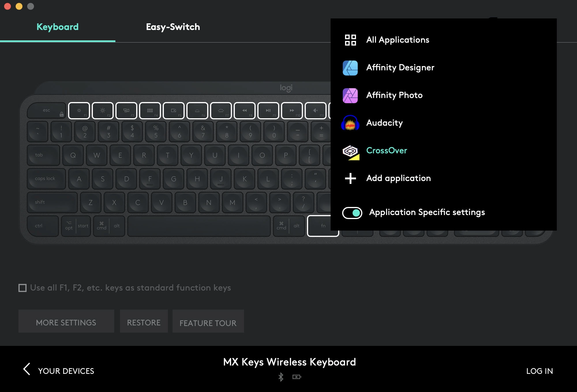Click the Affinity Photo app icon
The height and width of the screenshot is (392, 577).
pyautogui.click(x=350, y=95)
